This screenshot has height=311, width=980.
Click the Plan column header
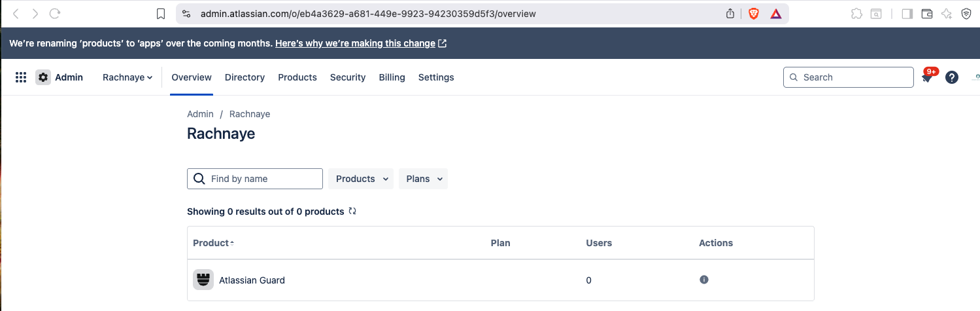point(500,243)
